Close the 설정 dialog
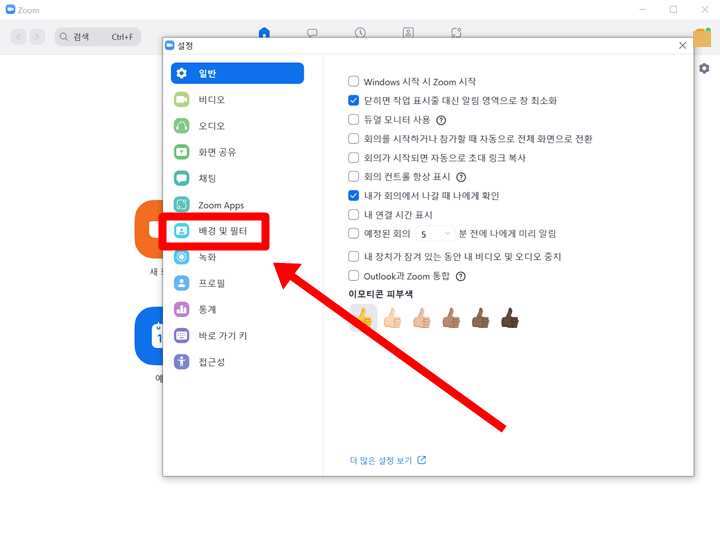Screen dimensions: 720x538 point(682,45)
